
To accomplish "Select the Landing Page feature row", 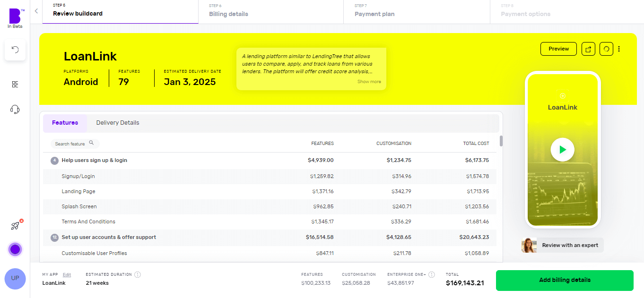I will pyautogui.click(x=270, y=191).
